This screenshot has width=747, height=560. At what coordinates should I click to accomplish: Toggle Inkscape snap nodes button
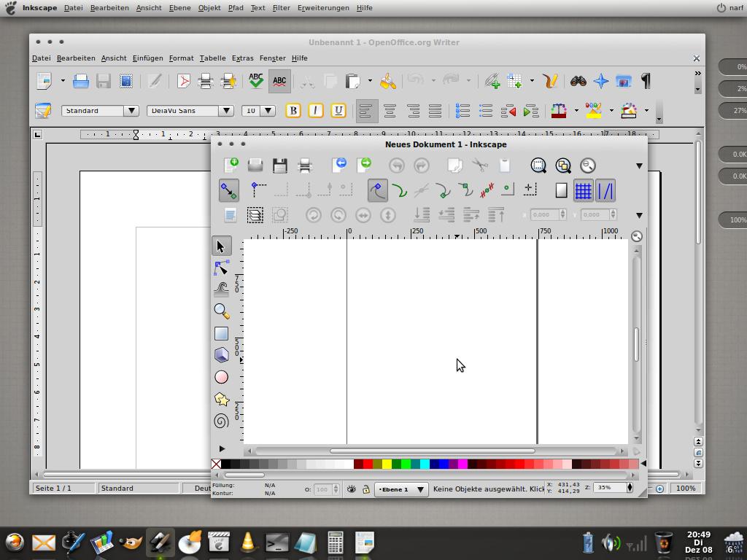pos(378,190)
